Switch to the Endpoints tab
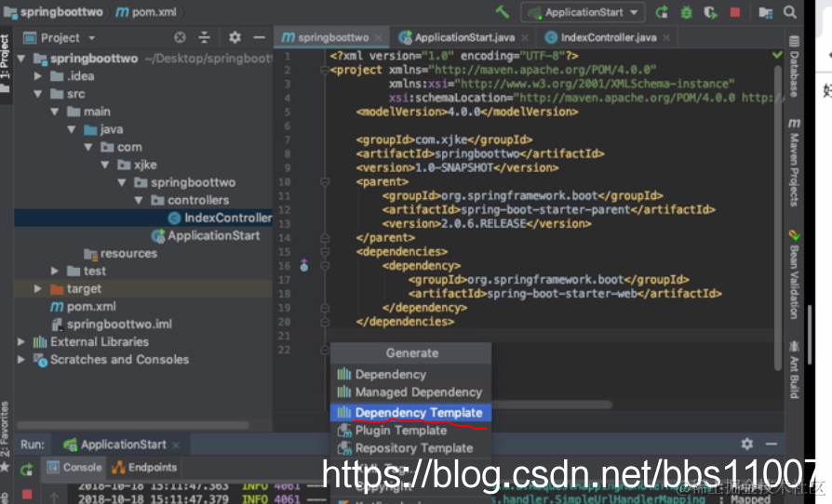Image resolution: width=832 pixels, height=504 pixels. [144, 468]
